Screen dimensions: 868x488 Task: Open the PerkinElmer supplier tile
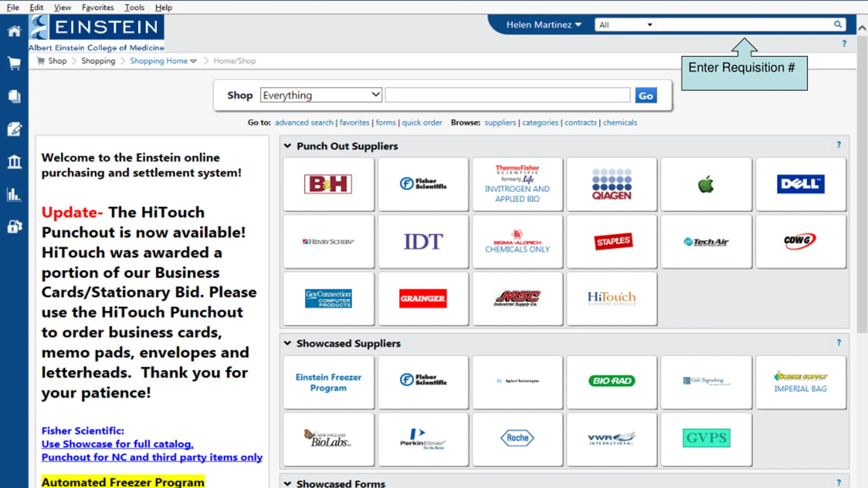click(423, 439)
